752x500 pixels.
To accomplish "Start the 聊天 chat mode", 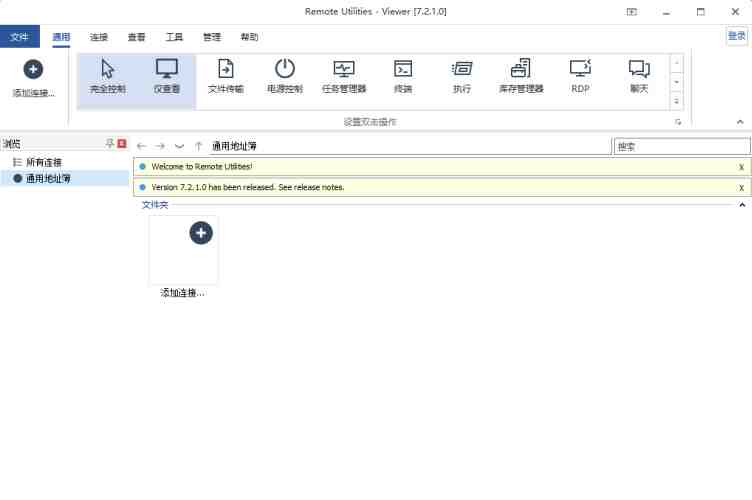I will (639, 77).
